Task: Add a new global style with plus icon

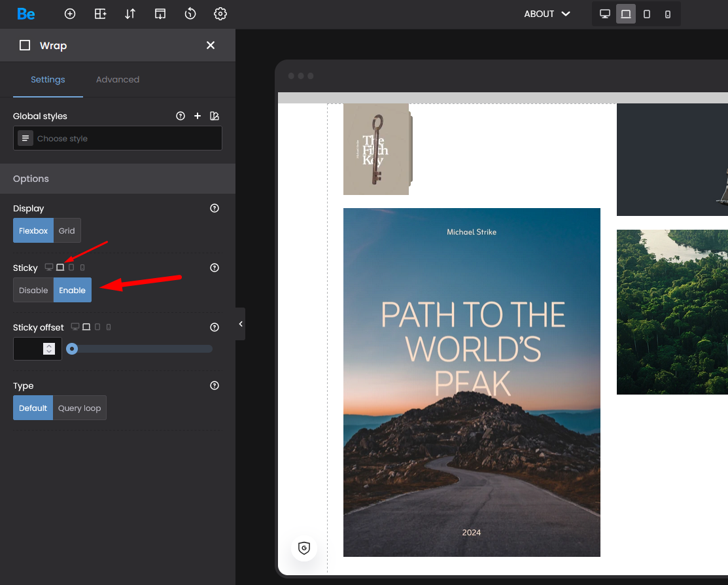Action: click(198, 116)
